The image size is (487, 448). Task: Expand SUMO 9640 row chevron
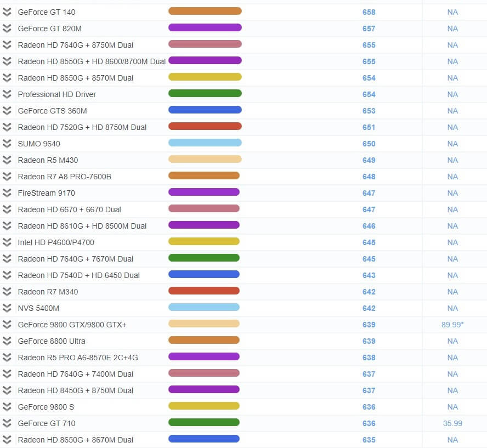point(7,144)
